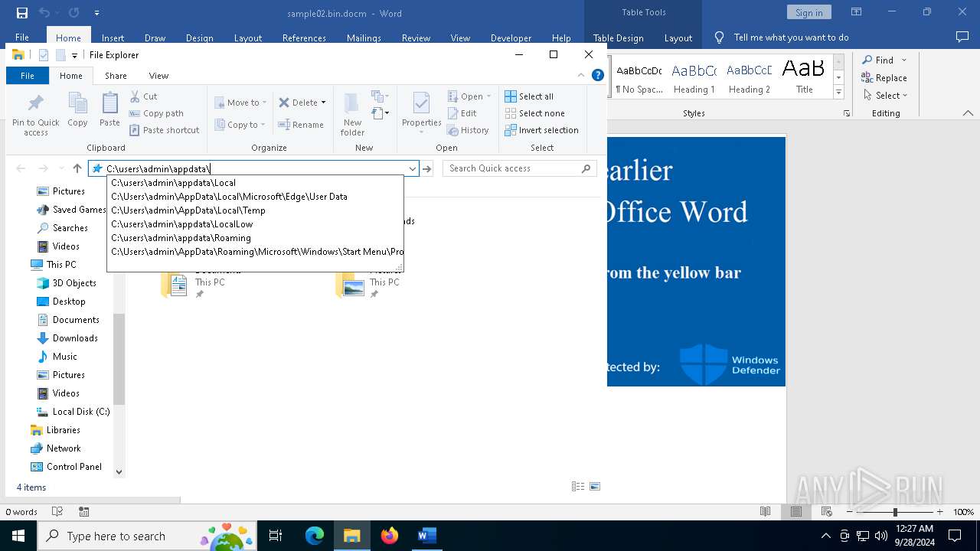Expand the address bar history dropdown

413,168
